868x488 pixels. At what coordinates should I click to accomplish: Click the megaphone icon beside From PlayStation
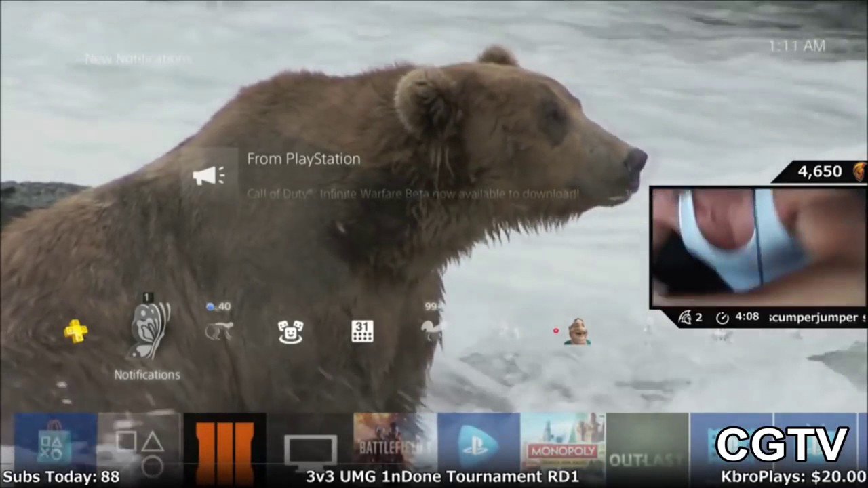pos(209,176)
